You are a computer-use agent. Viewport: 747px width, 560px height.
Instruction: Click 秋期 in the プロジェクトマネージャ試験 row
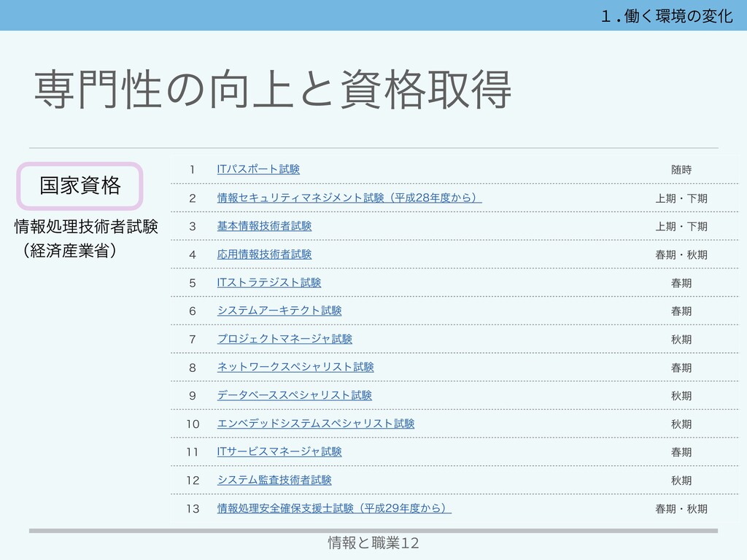pos(681,339)
